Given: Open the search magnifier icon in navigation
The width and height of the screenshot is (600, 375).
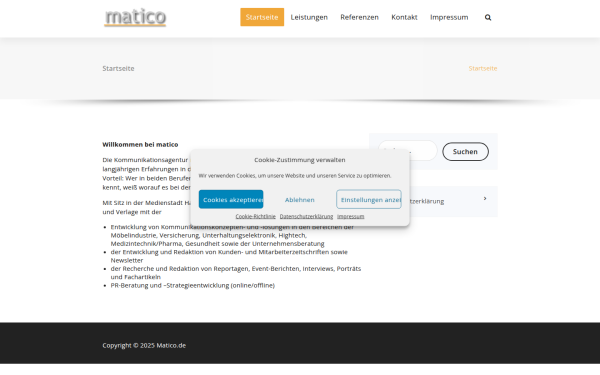Looking at the screenshot, I should [488, 17].
